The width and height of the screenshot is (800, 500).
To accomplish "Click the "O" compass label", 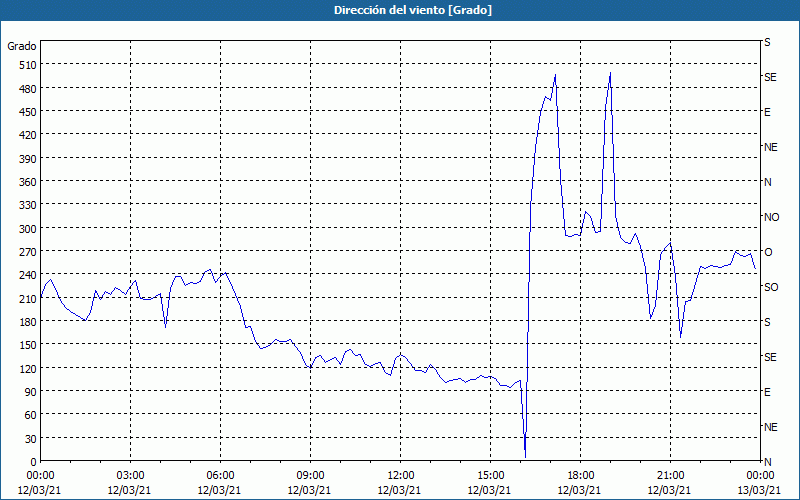I will tap(768, 252).
